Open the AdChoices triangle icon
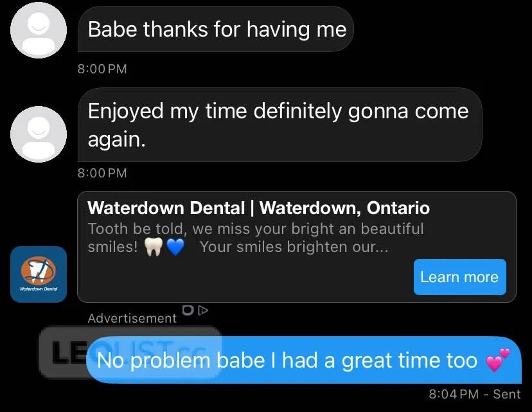532x412 pixels. (204, 310)
